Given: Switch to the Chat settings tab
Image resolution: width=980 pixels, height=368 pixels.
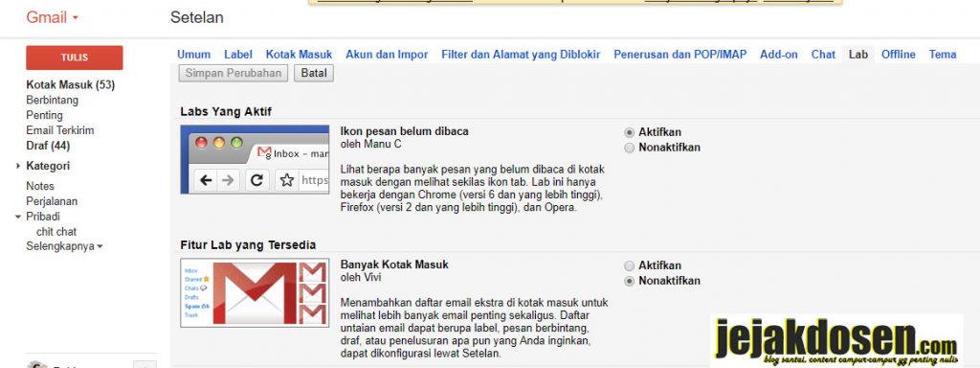Looking at the screenshot, I should click(823, 55).
